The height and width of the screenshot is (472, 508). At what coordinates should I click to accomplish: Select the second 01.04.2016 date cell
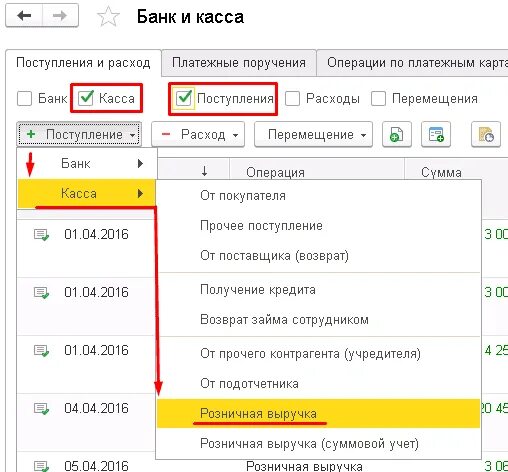[96, 293]
